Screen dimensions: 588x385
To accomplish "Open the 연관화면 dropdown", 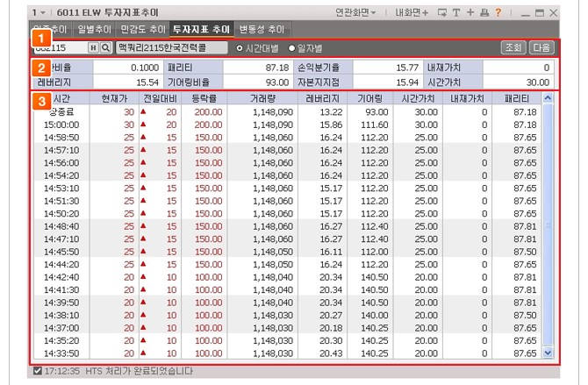I will 355,13.
